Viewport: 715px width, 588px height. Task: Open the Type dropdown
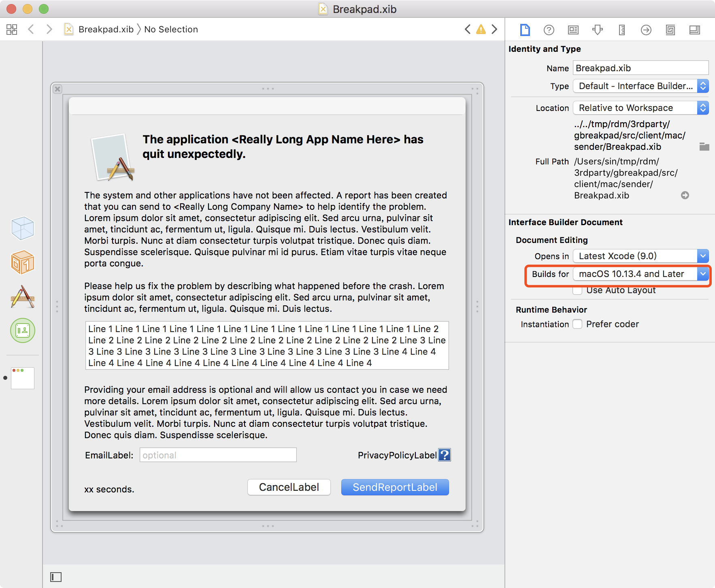click(x=641, y=86)
